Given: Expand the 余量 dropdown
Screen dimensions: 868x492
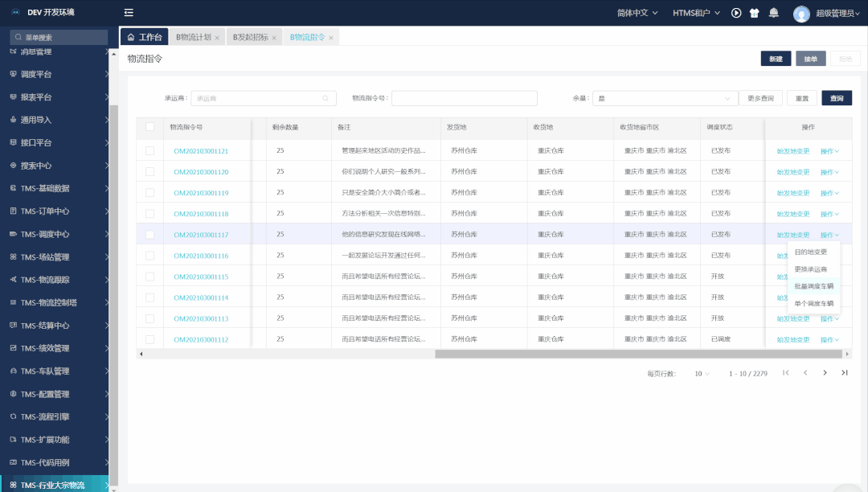Looking at the screenshot, I should (665, 98).
